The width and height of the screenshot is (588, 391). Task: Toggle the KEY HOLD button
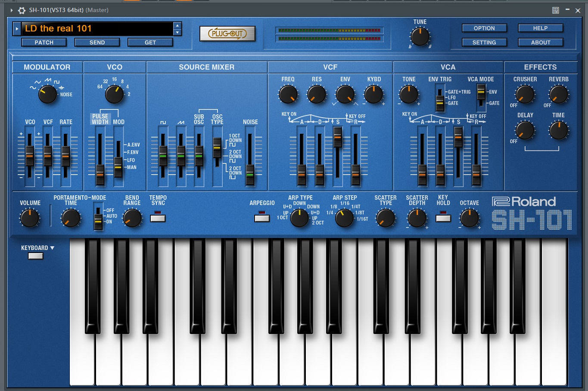pos(443,218)
